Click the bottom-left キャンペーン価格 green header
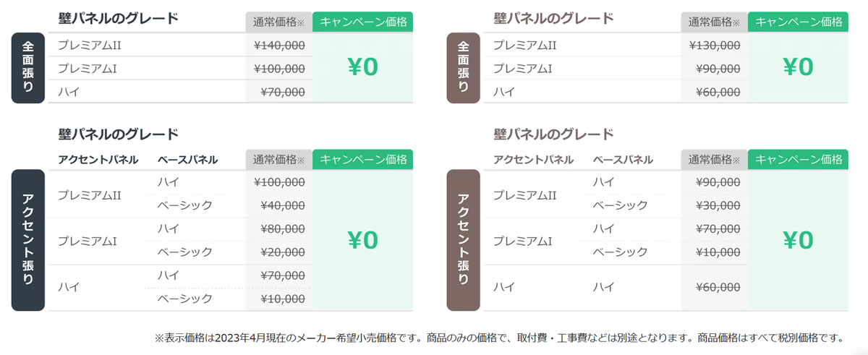Image resolution: width=868 pixels, height=355 pixels. [363, 160]
